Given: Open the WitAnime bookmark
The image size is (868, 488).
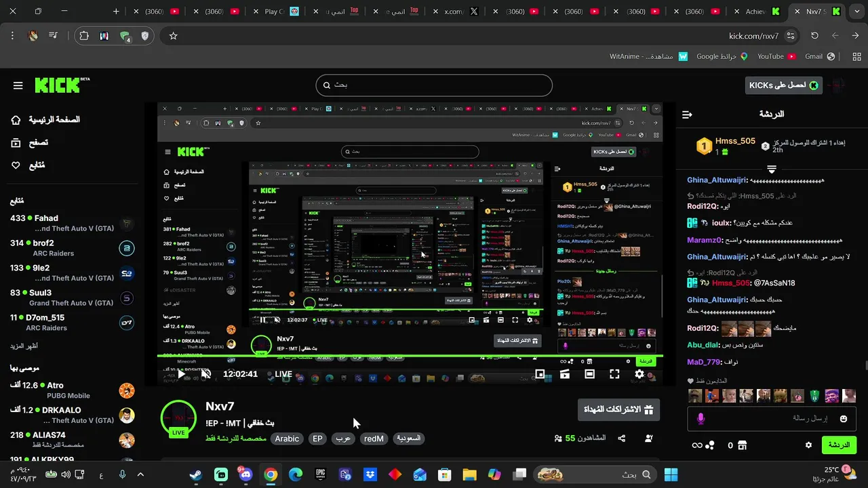Looking at the screenshot, I should (x=648, y=56).
